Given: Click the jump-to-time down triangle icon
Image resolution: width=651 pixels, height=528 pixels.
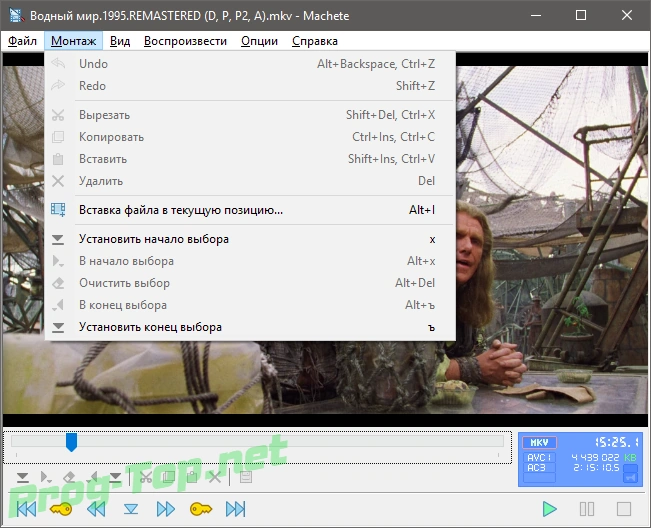Looking at the screenshot, I should [131, 509].
